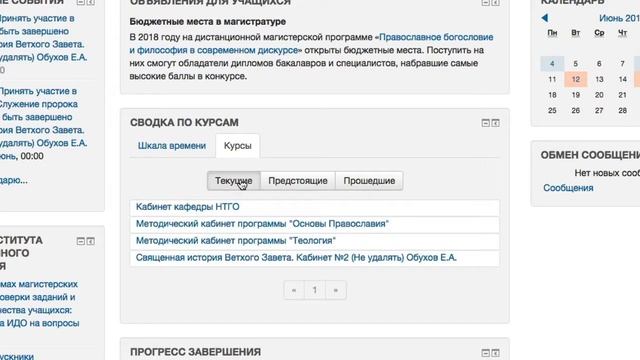Select calendar day 12
Viewport: 640px width, 360px height.
(576, 79)
